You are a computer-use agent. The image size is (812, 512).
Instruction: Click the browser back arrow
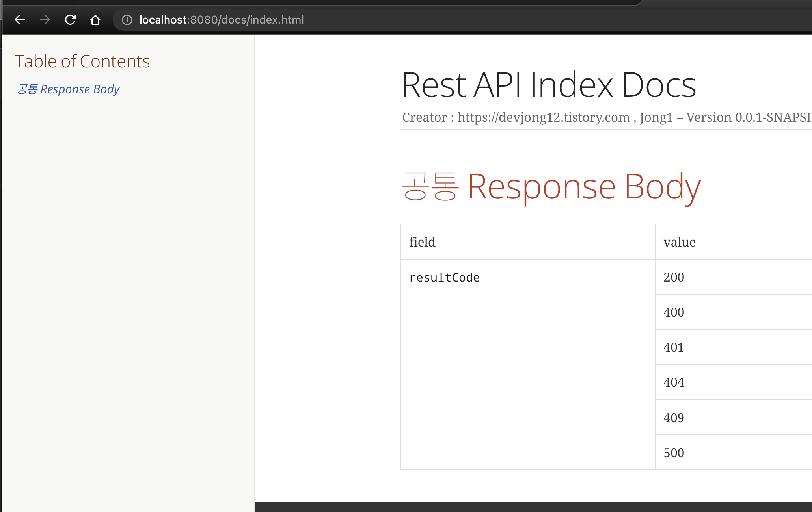[20, 20]
